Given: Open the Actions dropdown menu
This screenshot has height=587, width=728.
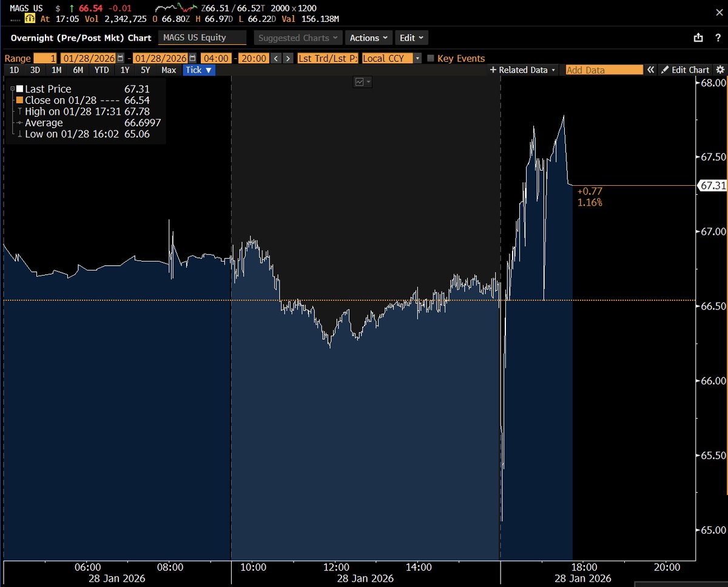Looking at the screenshot, I should click(368, 38).
